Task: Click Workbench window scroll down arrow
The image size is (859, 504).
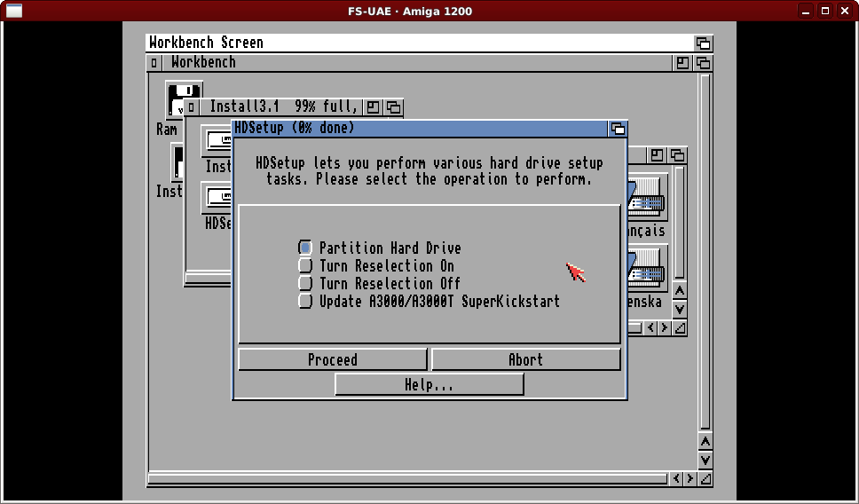Action: point(705,461)
